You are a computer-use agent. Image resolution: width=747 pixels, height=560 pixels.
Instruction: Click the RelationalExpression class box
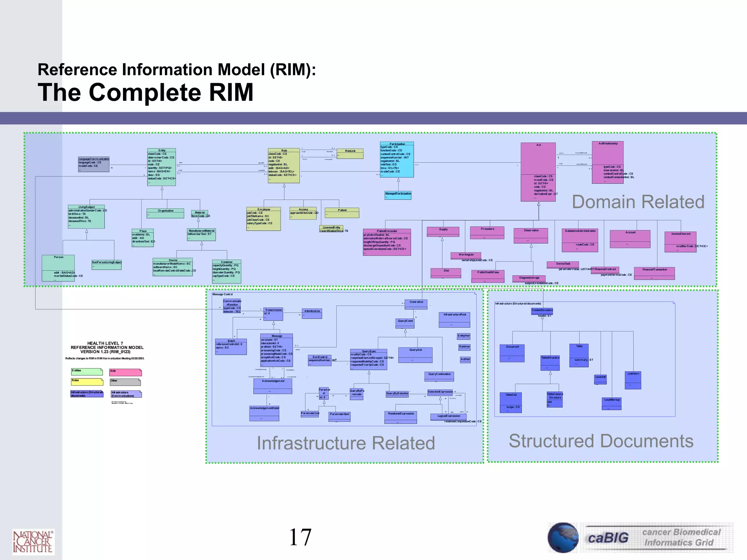(x=400, y=417)
